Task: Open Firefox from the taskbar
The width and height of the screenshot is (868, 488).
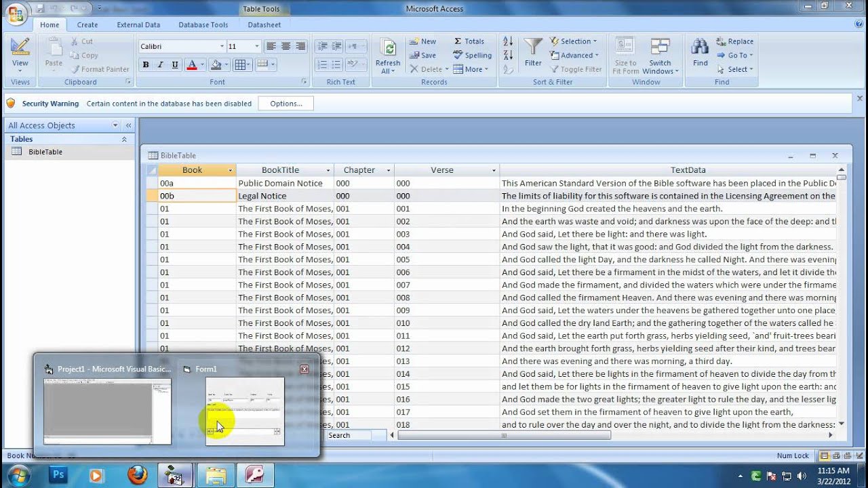Action: point(138,475)
